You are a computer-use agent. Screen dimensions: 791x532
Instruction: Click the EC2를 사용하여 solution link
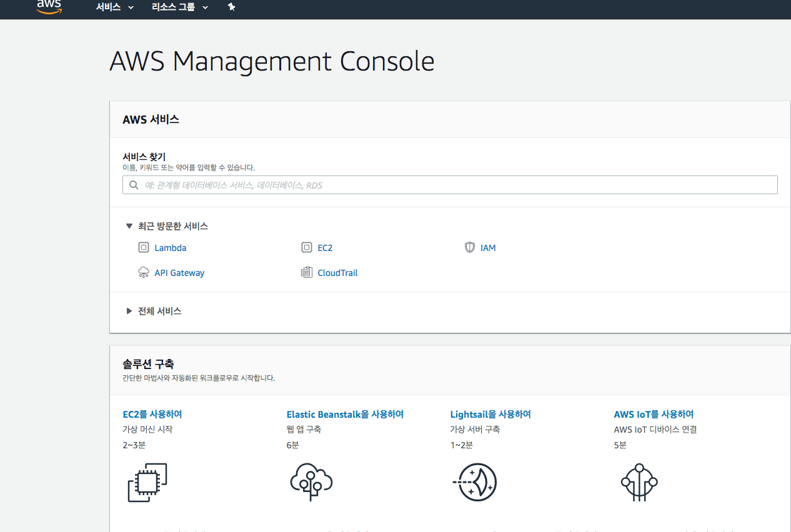tap(152, 414)
